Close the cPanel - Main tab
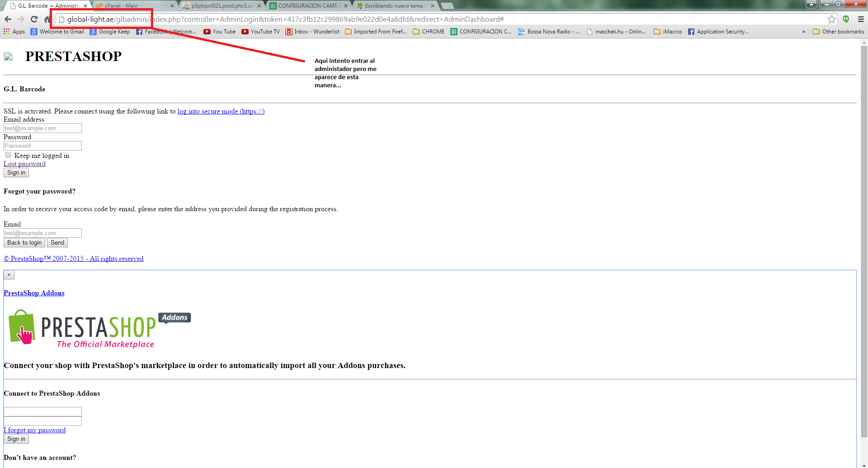This screenshot has width=868, height=468. click(172, 6)
